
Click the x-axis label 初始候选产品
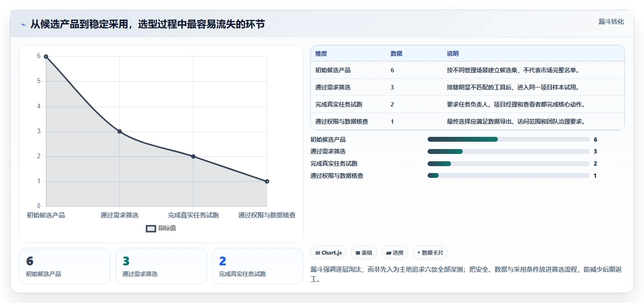click(x=46, y=215)
